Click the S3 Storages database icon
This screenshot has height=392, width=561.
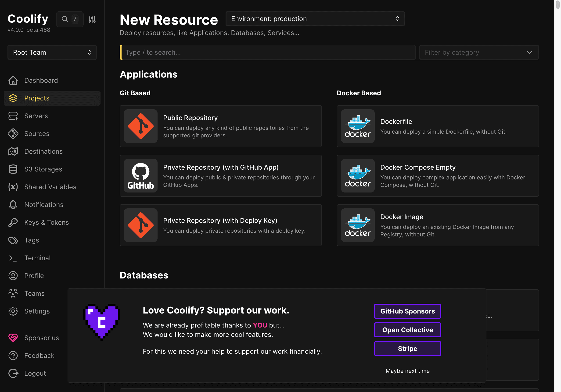tap(13, 169)
